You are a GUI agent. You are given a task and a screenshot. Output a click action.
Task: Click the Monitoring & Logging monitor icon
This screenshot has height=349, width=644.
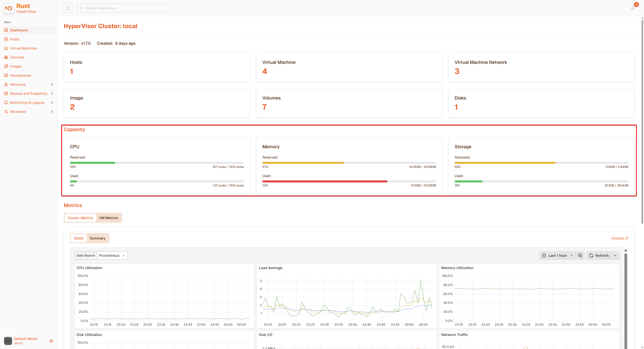click(x=6, y=103)
